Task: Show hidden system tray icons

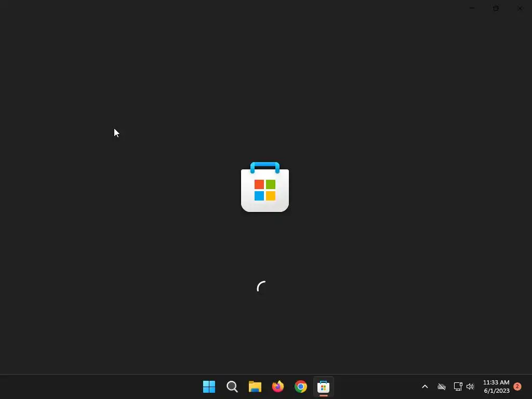Action: (425, 387)
